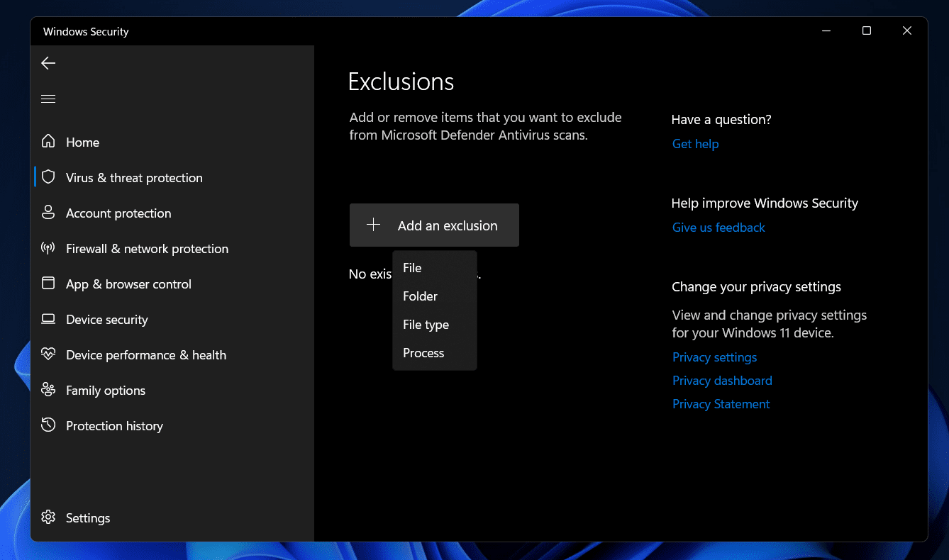The height and width of the screenshot is (560, 949).
Task: Choose Folder from exclusion menu
Action: click(x=420, y=296)
